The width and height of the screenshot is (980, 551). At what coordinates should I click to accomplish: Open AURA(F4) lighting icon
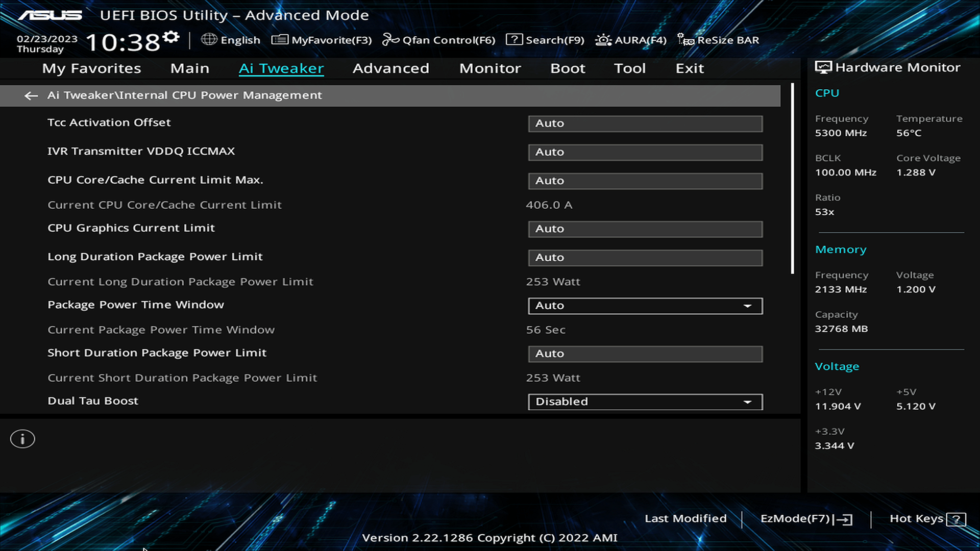coord(603,40)
